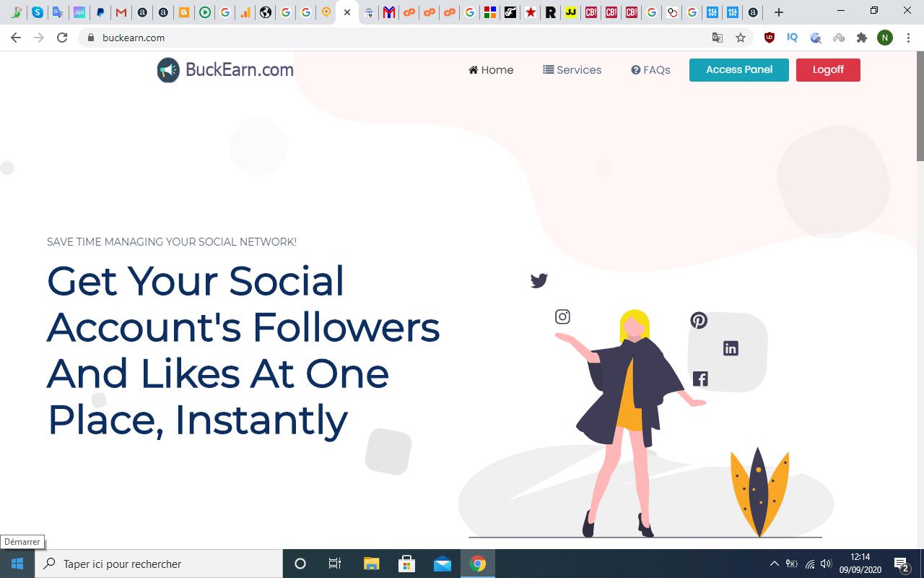Show hidden system tray icons
924x578 pixels.
click(775, 564)
